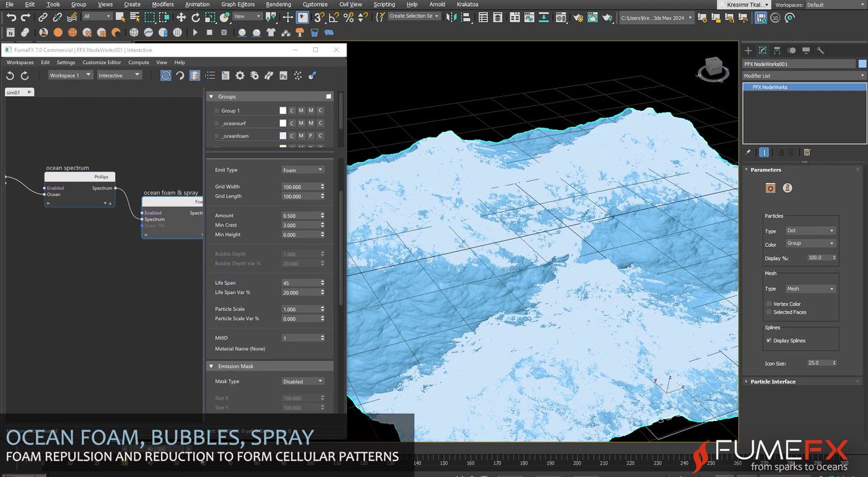Activate the Select and Scale tool
Image resolution: width=868 pixels, height=477 pixels.
210,17
